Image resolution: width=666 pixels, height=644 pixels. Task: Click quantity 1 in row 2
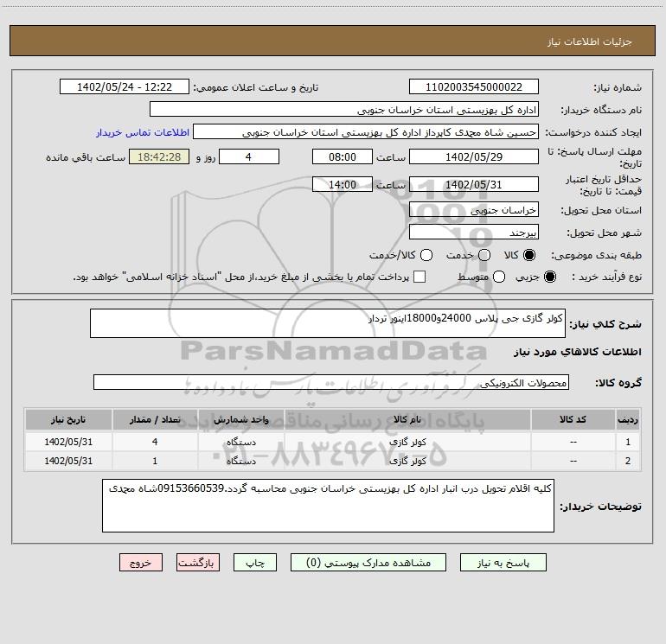click(x=155, y=461)
